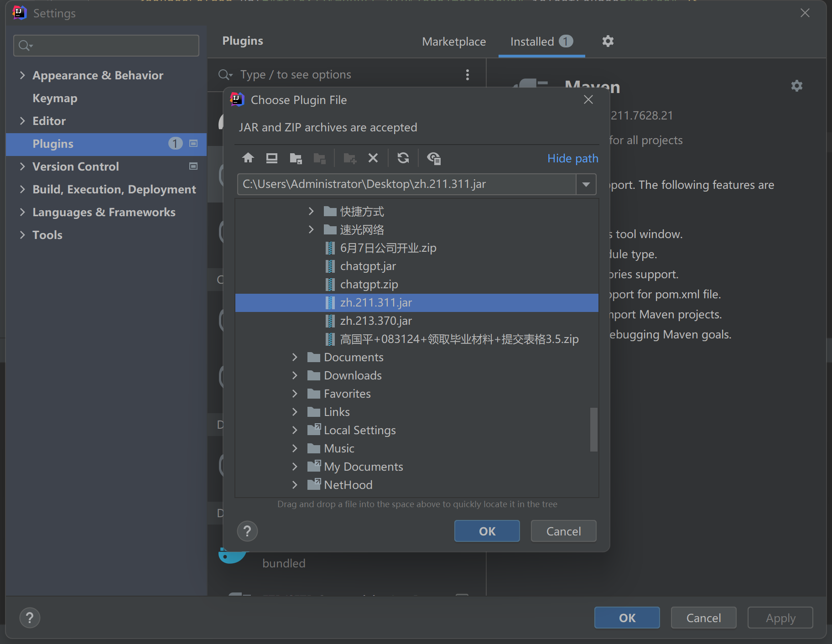The image size is (832, 644).
Task: Select Keymap in settings sidebar
Action: coord(55,98)
